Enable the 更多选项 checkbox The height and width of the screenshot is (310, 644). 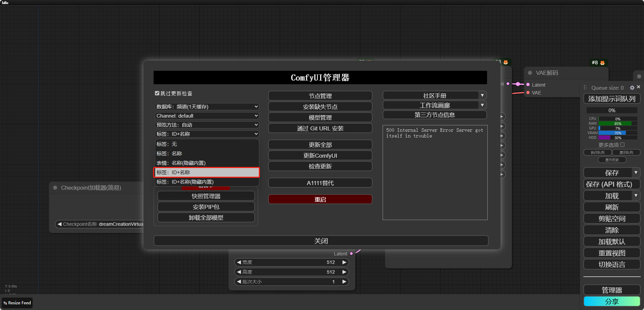tap(622, 145)
